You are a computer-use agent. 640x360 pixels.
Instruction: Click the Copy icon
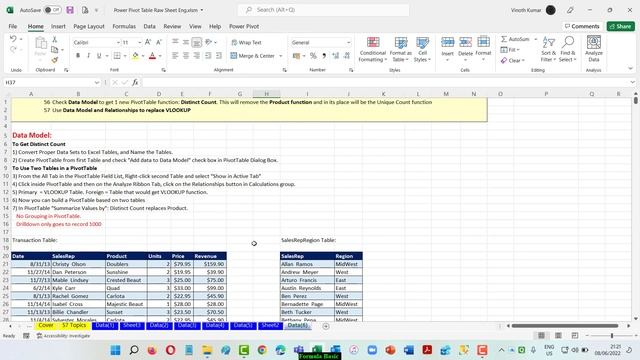point(54,50)
